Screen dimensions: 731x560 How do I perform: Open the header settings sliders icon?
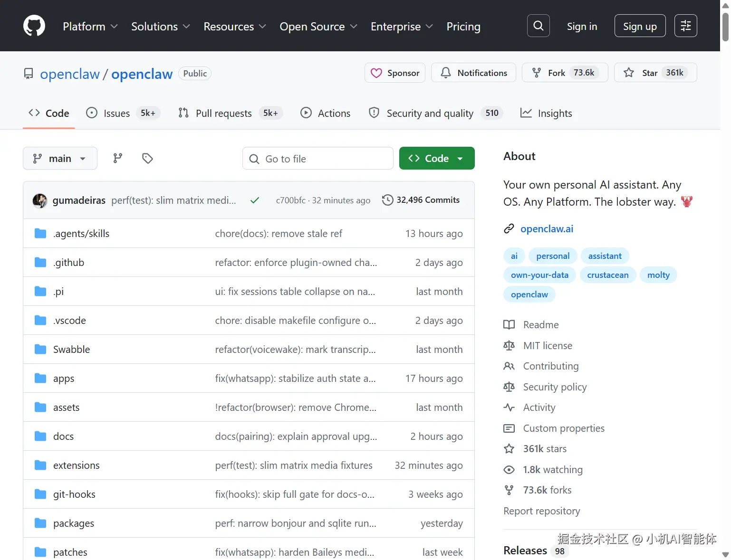coord(685,26)
